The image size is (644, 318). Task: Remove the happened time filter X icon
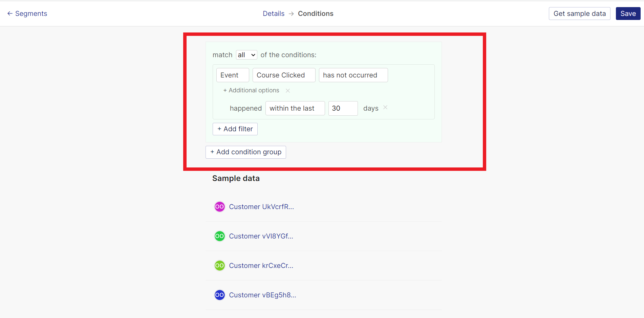click(x=385, y=108)
